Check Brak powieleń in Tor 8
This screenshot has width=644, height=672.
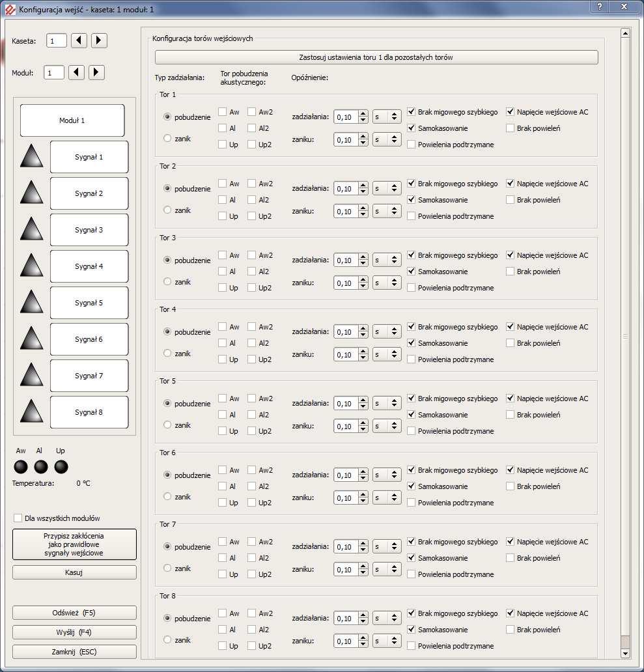point(510,629)
